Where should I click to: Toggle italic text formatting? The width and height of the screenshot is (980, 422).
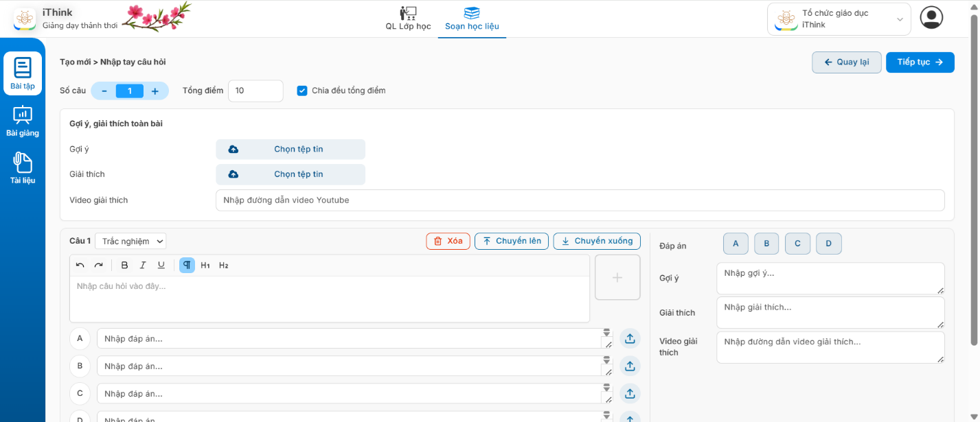[143, 266]
